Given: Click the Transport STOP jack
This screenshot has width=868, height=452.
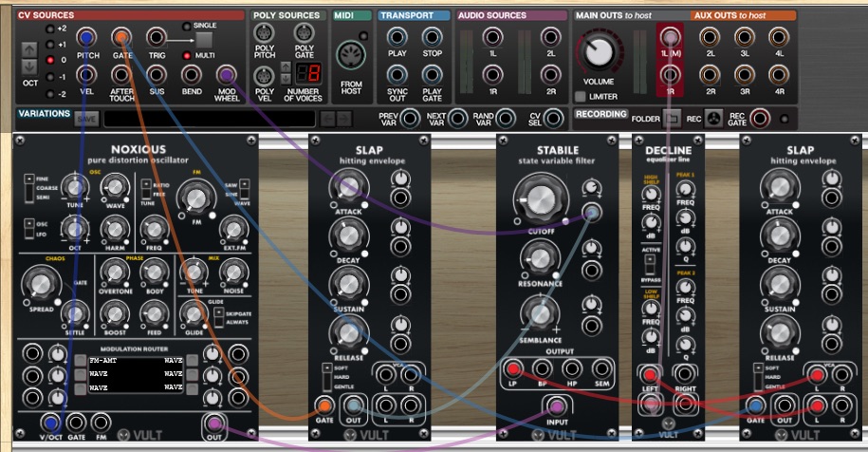Looking at the screenshot, I should [432, 37].
